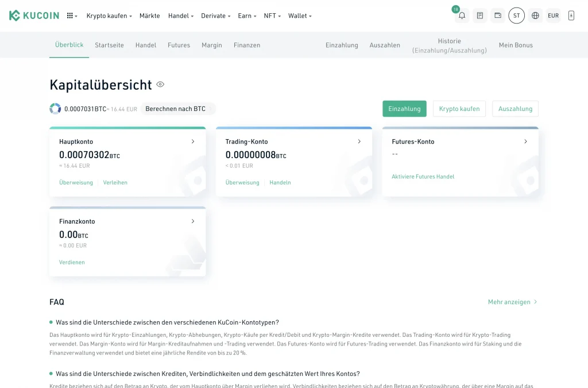Click the green Einzahlung button
588x388 pixels.
click(x=404, y=109)
